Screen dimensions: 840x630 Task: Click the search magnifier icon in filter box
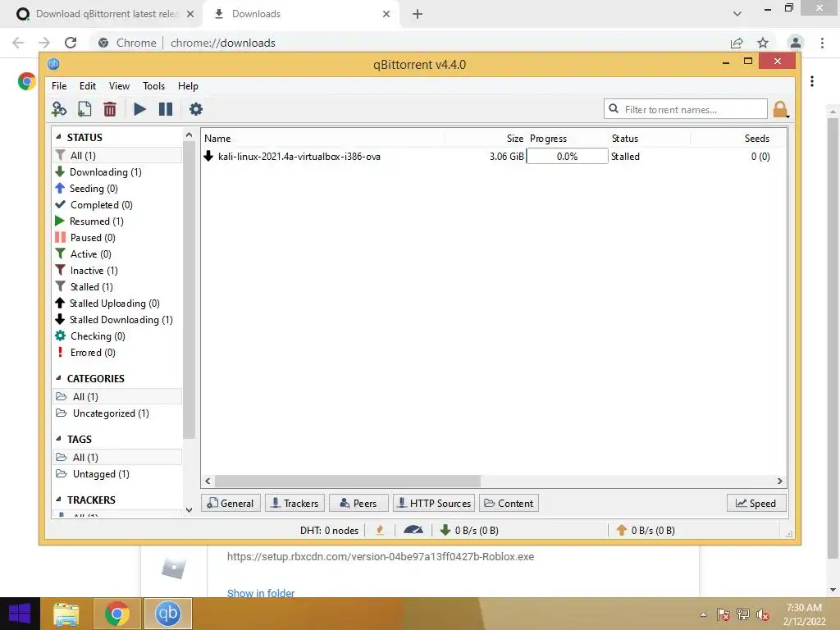click(614, 109)
